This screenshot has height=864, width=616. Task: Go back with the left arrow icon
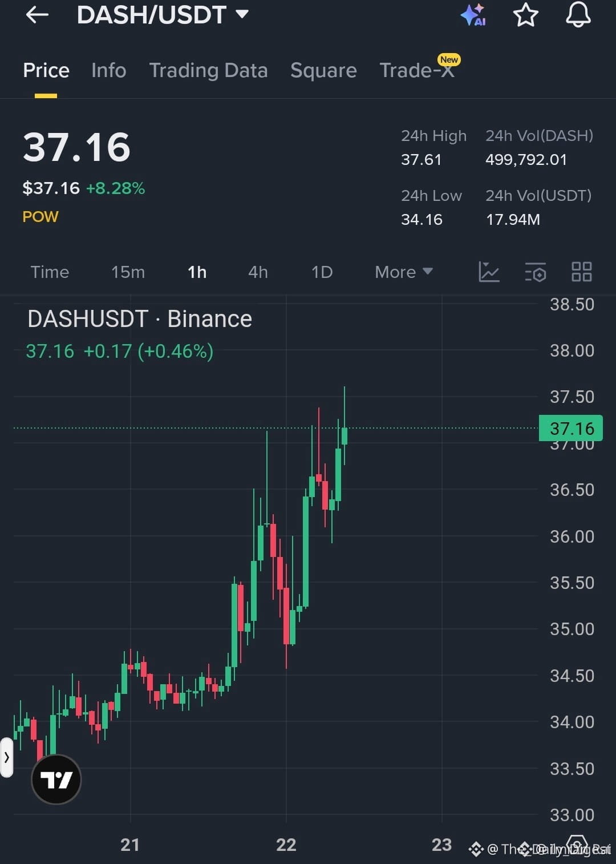[37, 15]
